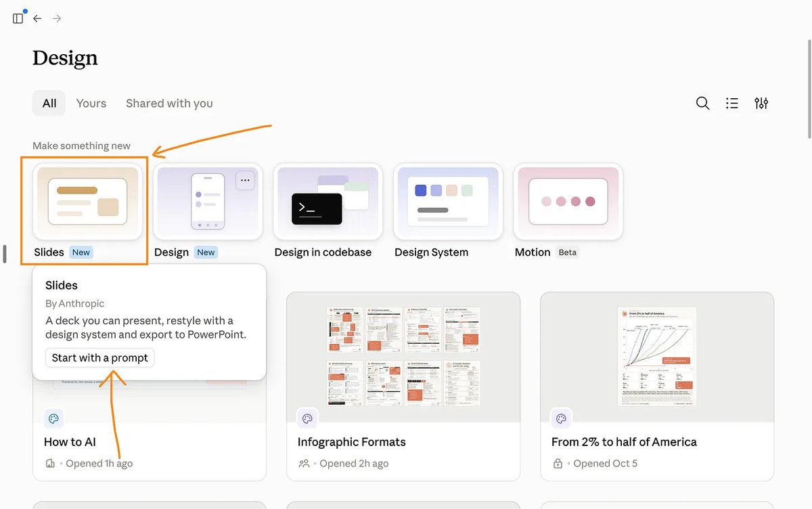Click Start with a prompt button
The width and height of the screenshot is (812, 509).
tap(100, 358)
